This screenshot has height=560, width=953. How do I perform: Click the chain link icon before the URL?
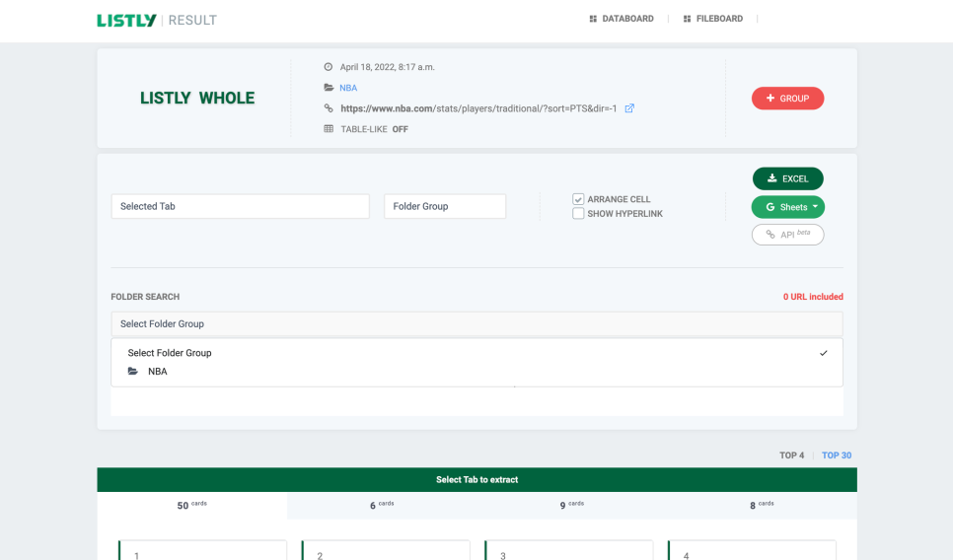pyautogui.click(x=329, y=108)
